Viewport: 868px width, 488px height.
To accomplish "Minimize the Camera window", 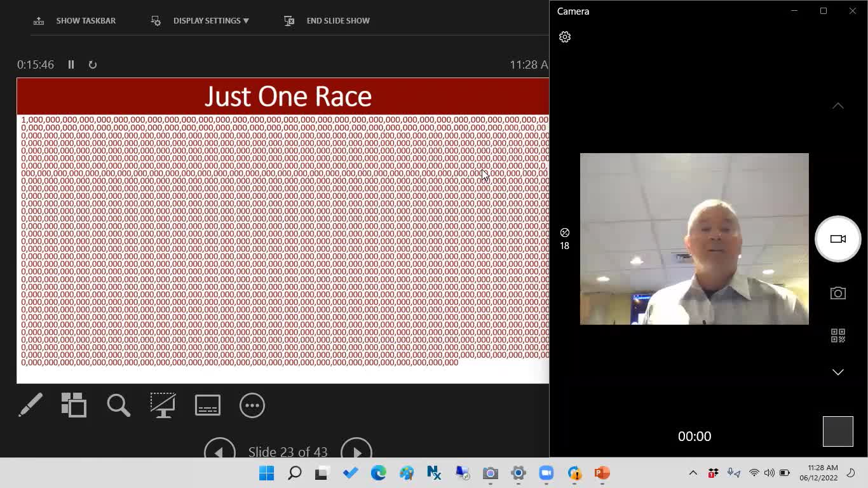I will pyautogui.click(x=794, y=11).
